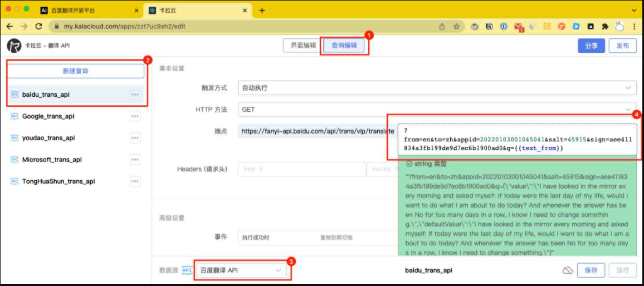The width and height of the screenshot is (644, 286).
Task: Open the HTTP 方法 dropdown showing GET
Action: point(437,110)
